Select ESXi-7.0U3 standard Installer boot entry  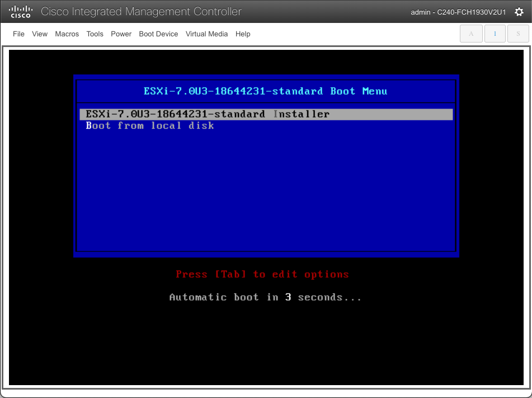pos(266,114)
